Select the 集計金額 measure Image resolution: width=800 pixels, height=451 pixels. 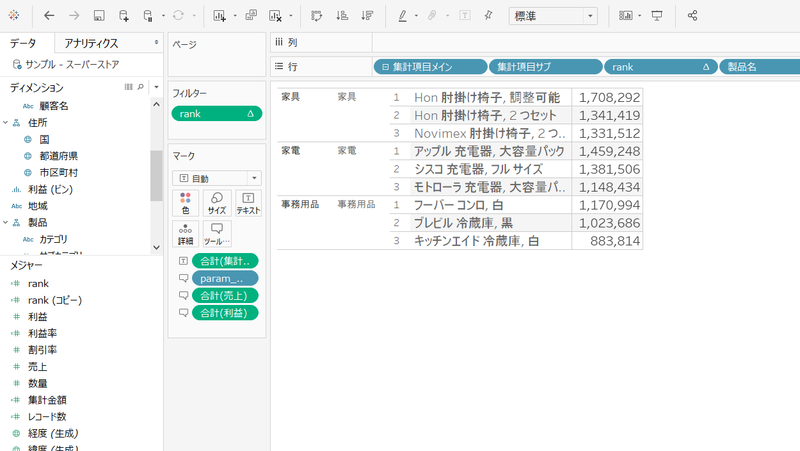click(x=47, y=400)
